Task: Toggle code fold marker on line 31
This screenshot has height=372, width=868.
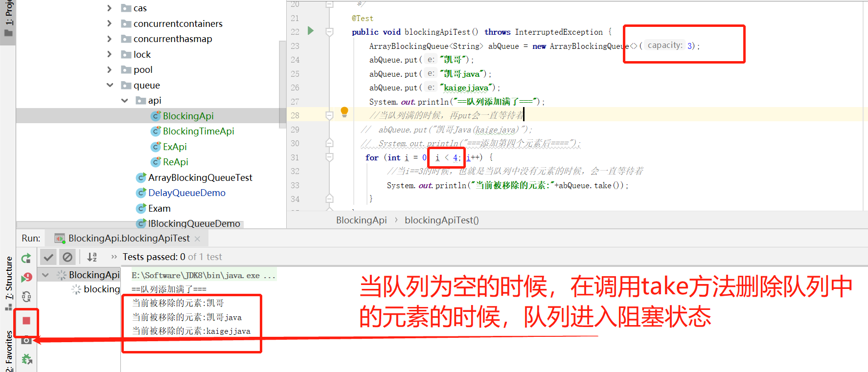Action: pos(330,157)
